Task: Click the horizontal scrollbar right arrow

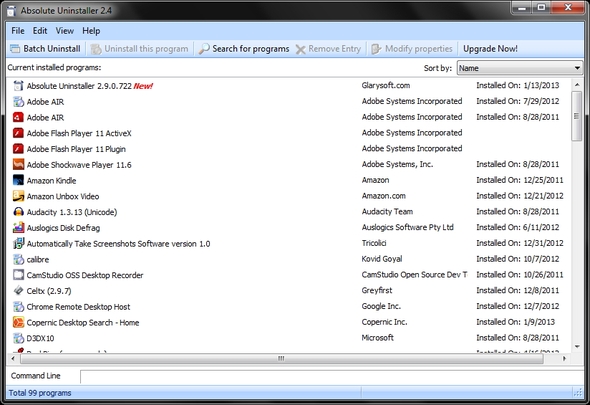Action: click(x=564, y=358)
